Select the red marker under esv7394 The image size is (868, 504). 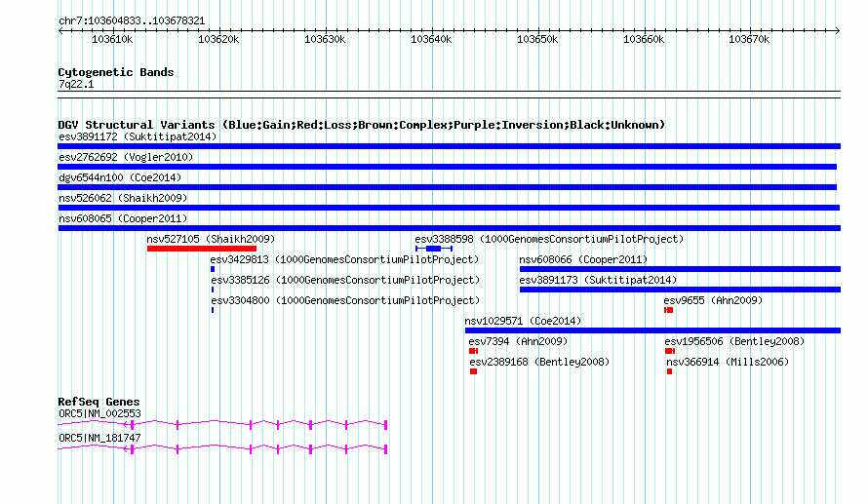pos(473,351)
